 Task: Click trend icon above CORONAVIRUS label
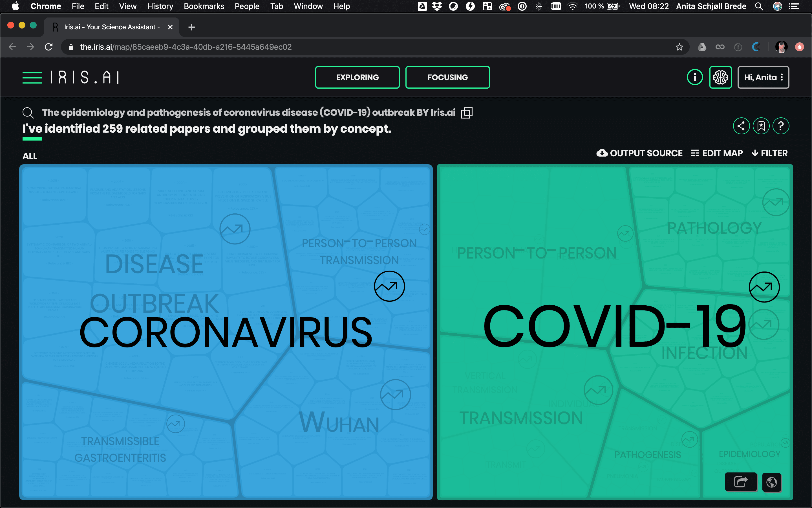tap(389, 286)
